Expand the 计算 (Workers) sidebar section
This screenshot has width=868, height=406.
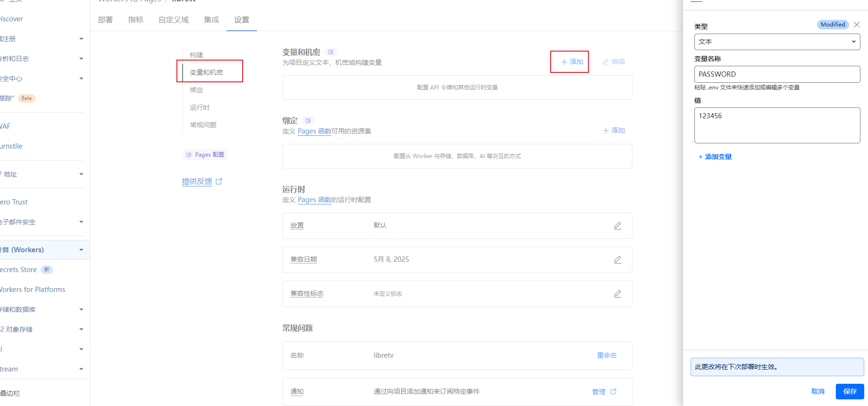click(x=81, y=250)
